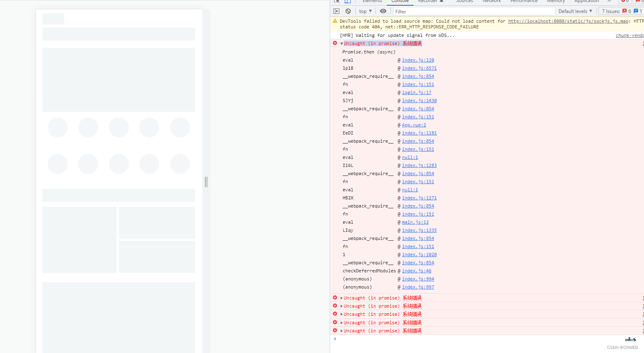Open the Recorder tab

tap(431, 1)
